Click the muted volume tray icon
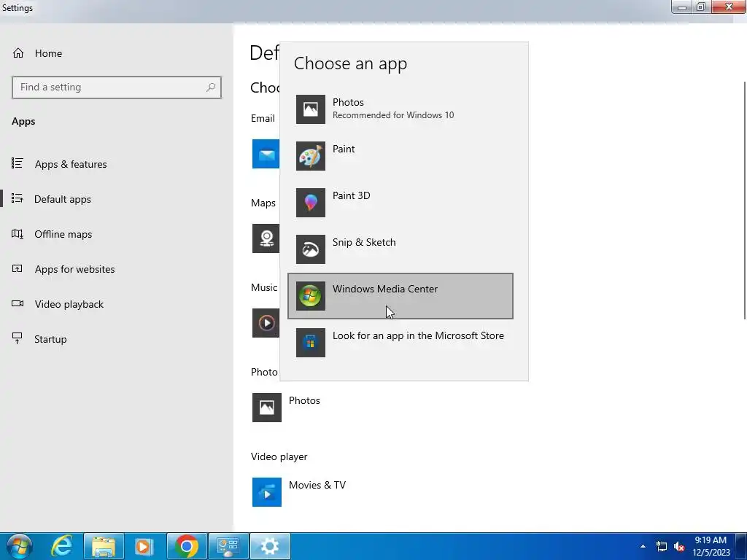This screenshot has height=560, width=747. click(x=679, y=546)
